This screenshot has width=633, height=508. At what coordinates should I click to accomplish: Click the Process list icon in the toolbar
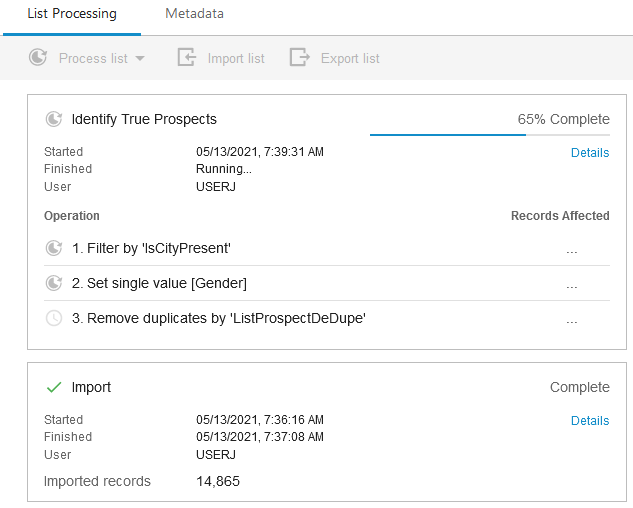tap(38, 58)
